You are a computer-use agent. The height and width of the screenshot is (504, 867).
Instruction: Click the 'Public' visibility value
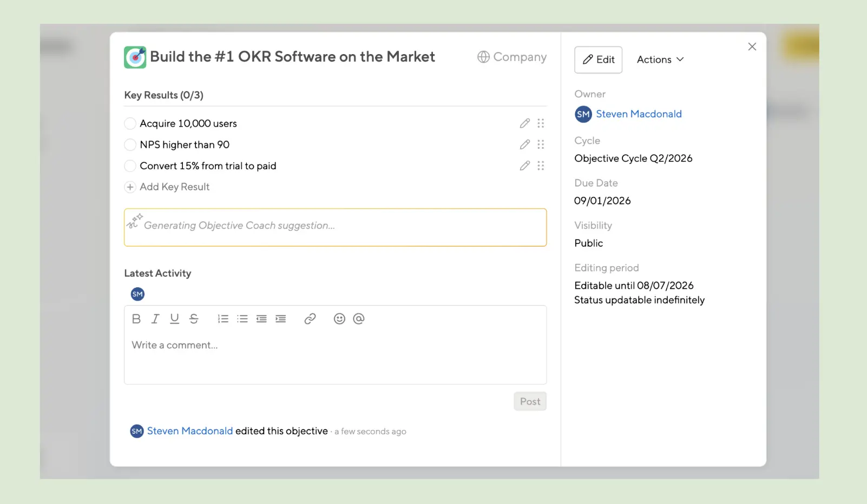pyautogui.click(x=589, y=243)
